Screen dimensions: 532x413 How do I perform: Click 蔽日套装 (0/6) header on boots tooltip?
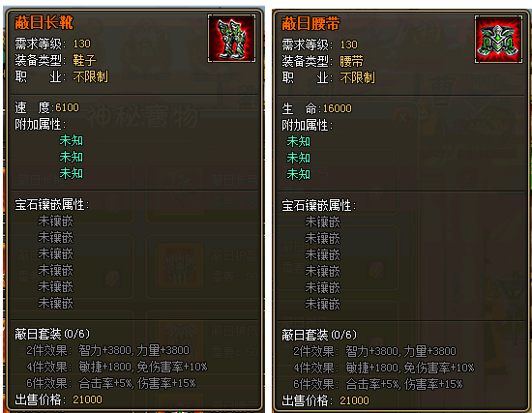(x=52, y=334)
